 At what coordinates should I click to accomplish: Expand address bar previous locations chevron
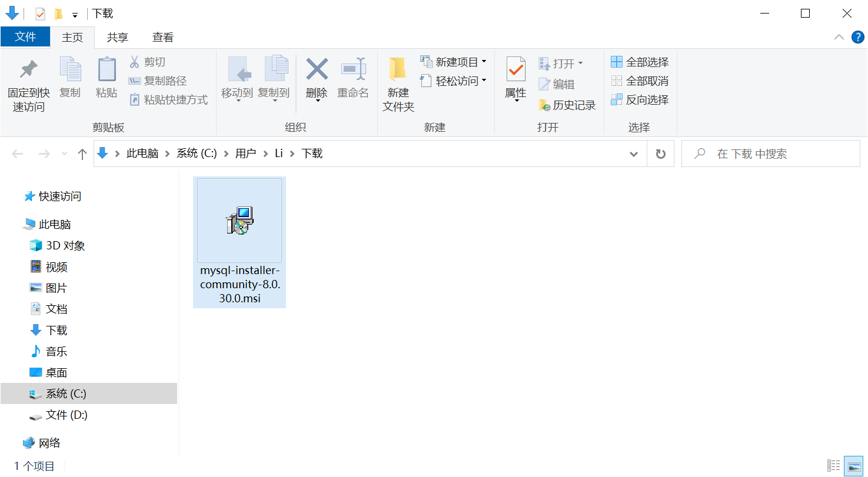(634, 154)
